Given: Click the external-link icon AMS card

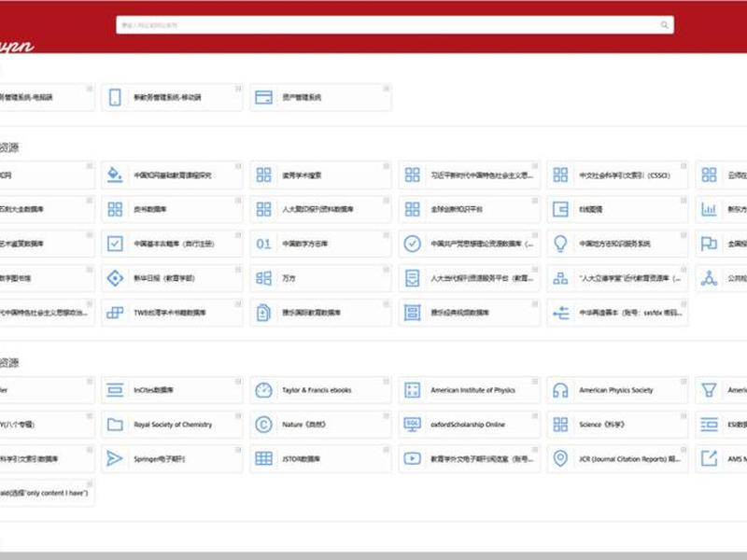Looking at the screenshot, I should (x=709, y=458).
